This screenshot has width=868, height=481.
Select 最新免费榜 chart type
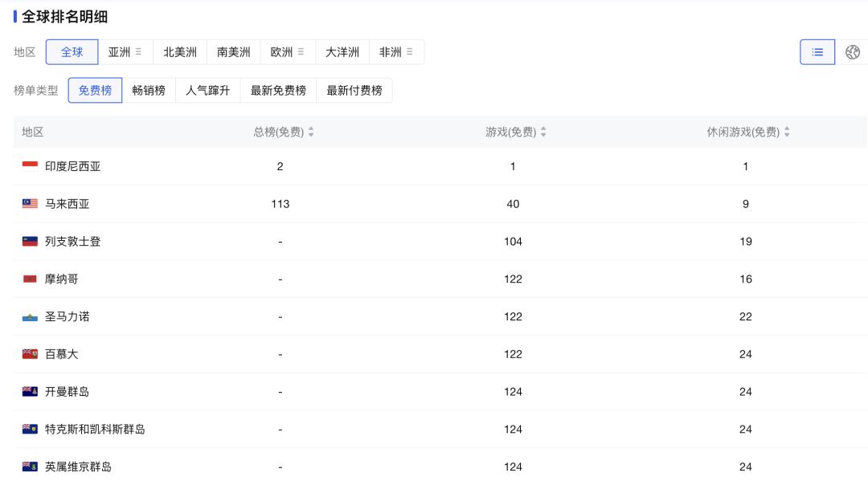tap(278, 90)
